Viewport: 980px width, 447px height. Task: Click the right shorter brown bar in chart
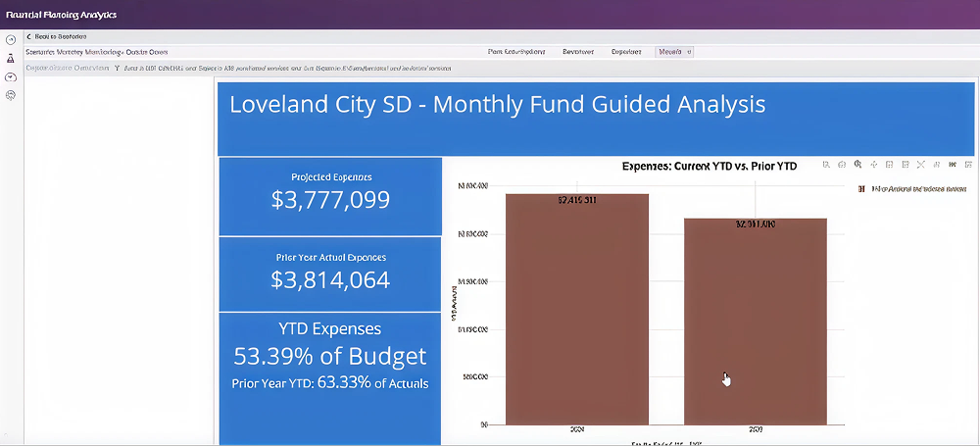(756, 322)
